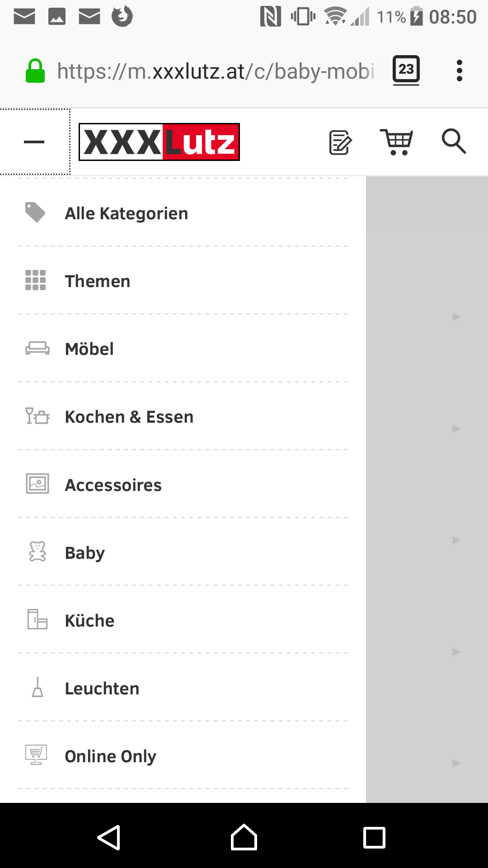
Task: Tap the Küche kitchen icon
Action: click(x=37, y=620)
